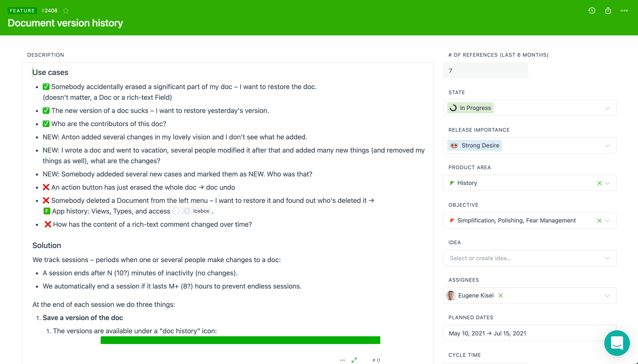Open the Release Importance dropdown
The width and height of the screenshot is (638, 364).
pos(607,146)
